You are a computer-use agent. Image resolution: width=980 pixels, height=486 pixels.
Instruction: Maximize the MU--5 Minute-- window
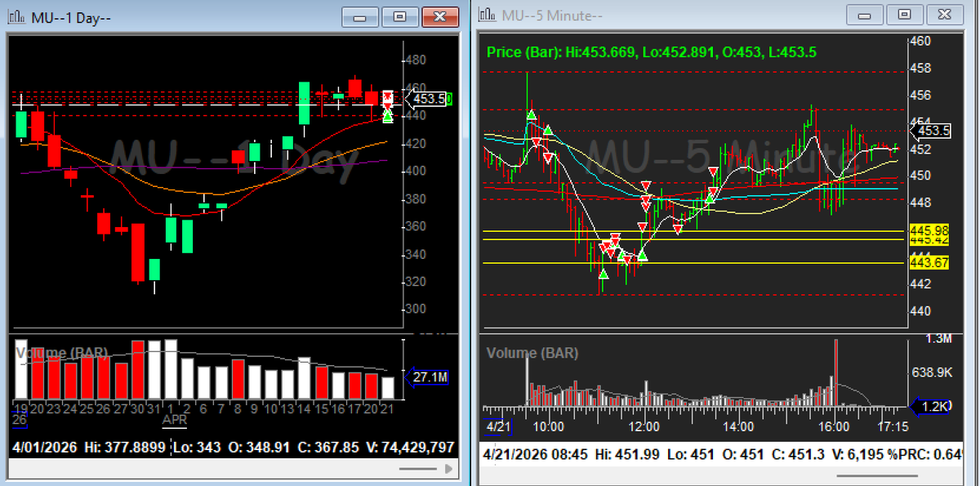pos(905,16)
